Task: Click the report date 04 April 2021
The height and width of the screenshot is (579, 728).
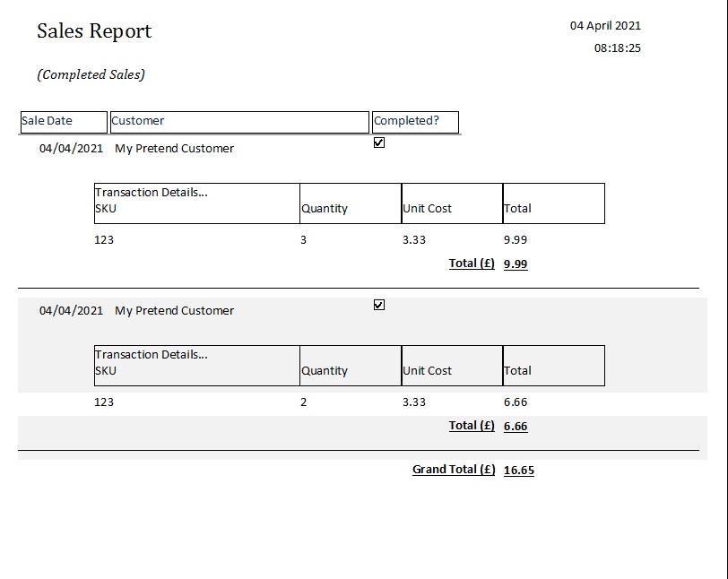Action: (x=605, y=26)
